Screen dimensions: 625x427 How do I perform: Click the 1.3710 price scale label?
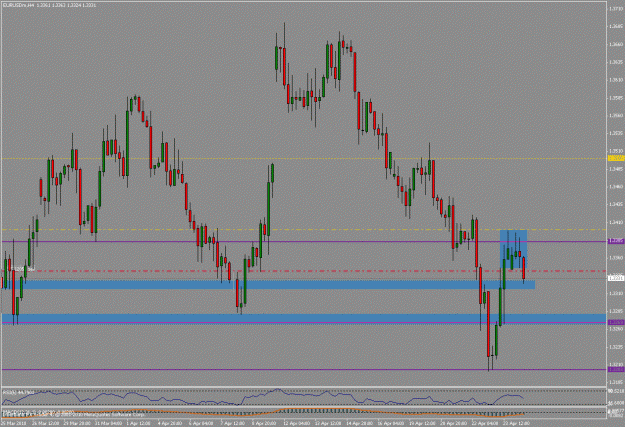(616, 8)
